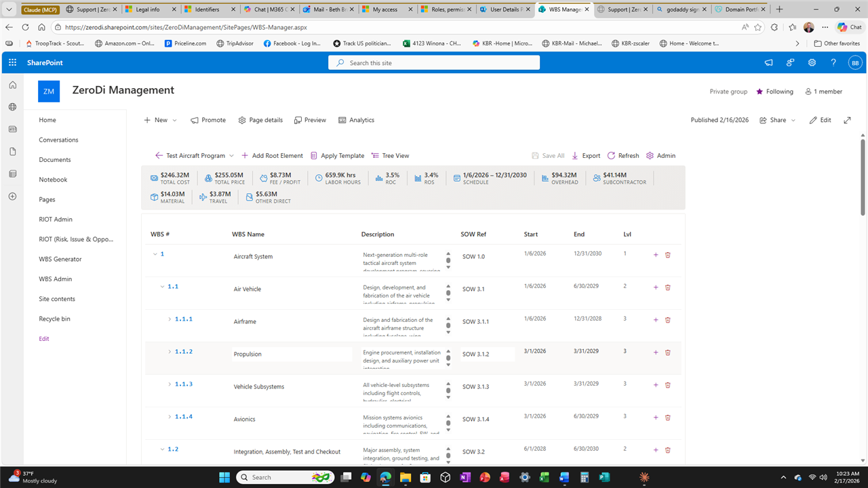Click Add Root Element button
Screen dimensions: 868x488
[x=272, y=156]
